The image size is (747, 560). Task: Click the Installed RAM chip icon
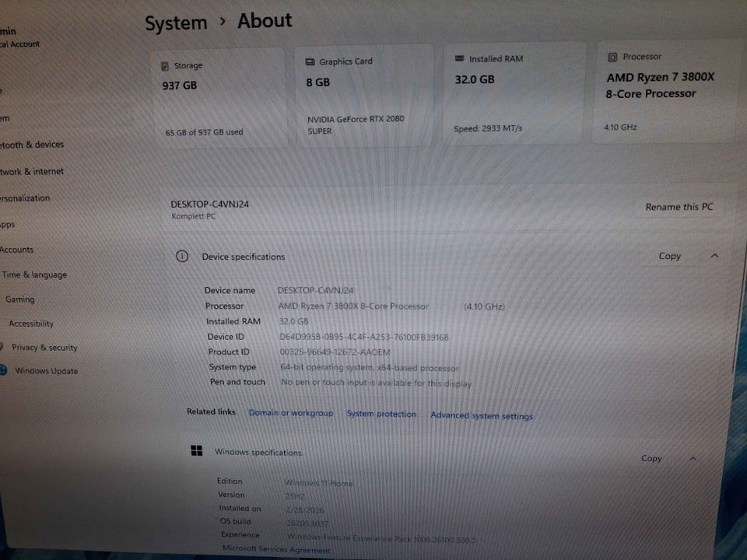point(459,58)
